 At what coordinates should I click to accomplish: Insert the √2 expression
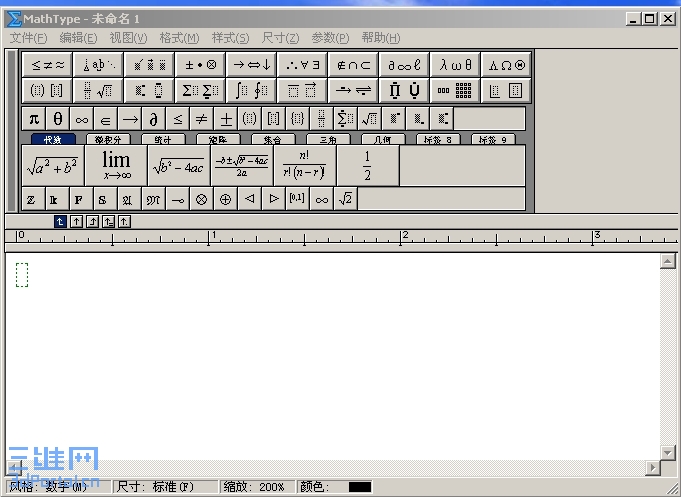coord(345,199)
